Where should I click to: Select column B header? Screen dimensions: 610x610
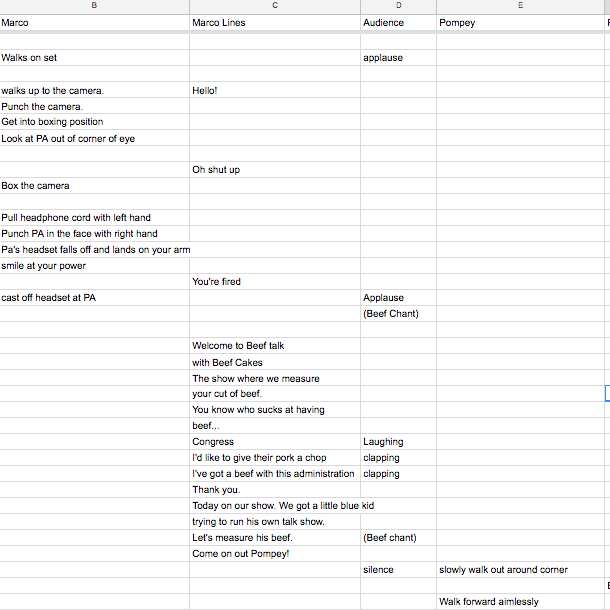(x=95, y=7)
